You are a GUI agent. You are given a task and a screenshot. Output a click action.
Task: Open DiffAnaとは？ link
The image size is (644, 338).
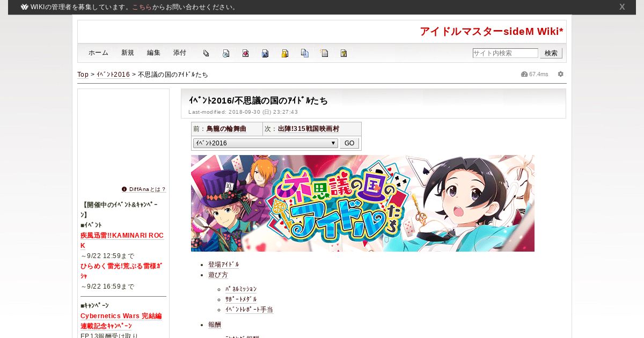[148, 189]
